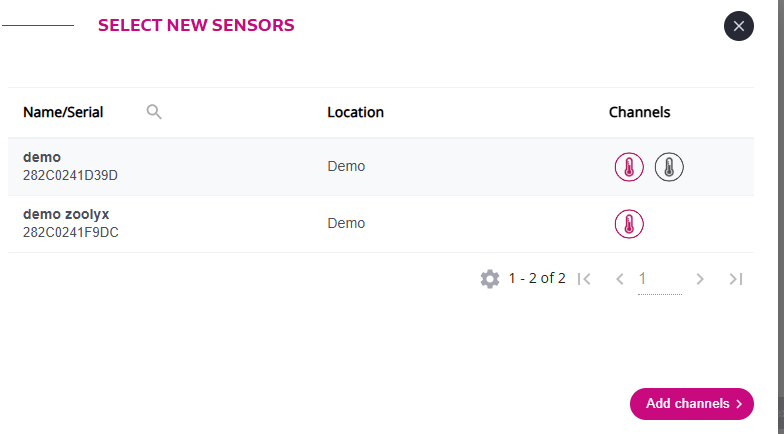Select the demo sensor name
Screen dimensions: 784x434
42,157
